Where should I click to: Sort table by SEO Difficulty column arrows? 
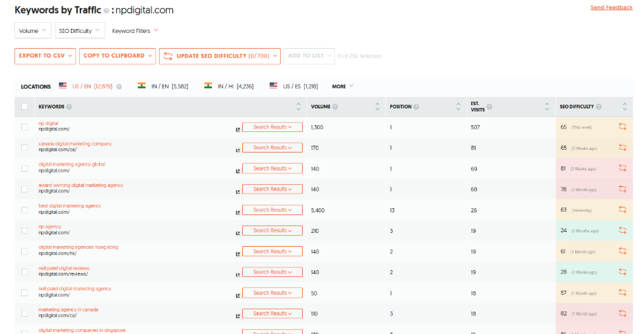point(625,107)
